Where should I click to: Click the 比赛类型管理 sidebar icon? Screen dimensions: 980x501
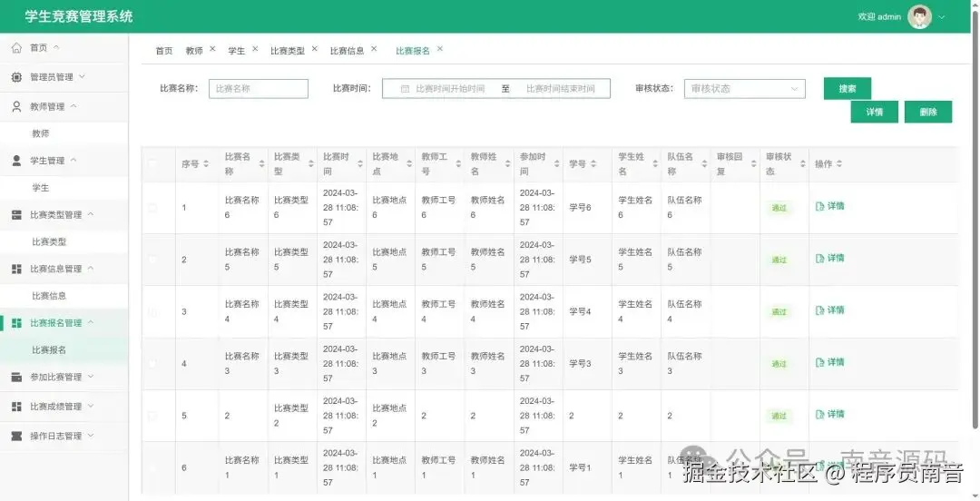pyautogui.click(x=17, y=214)
